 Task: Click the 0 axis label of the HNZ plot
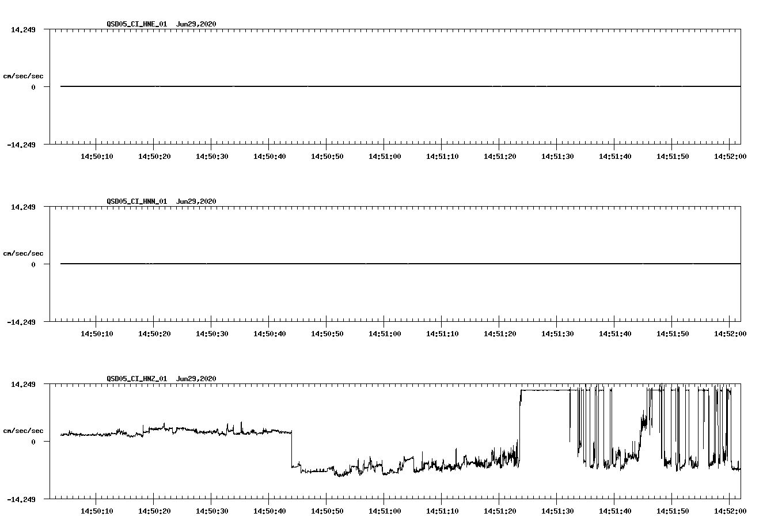[33, 442]
